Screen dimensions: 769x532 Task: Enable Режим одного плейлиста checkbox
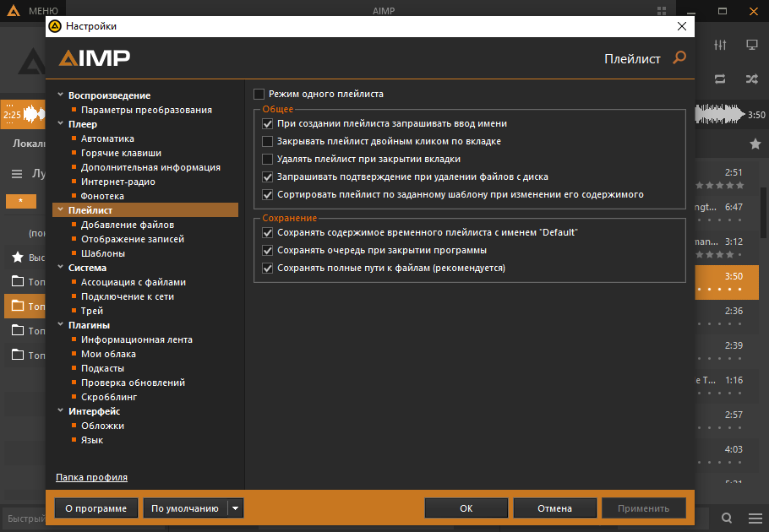[x=259, y=94]
